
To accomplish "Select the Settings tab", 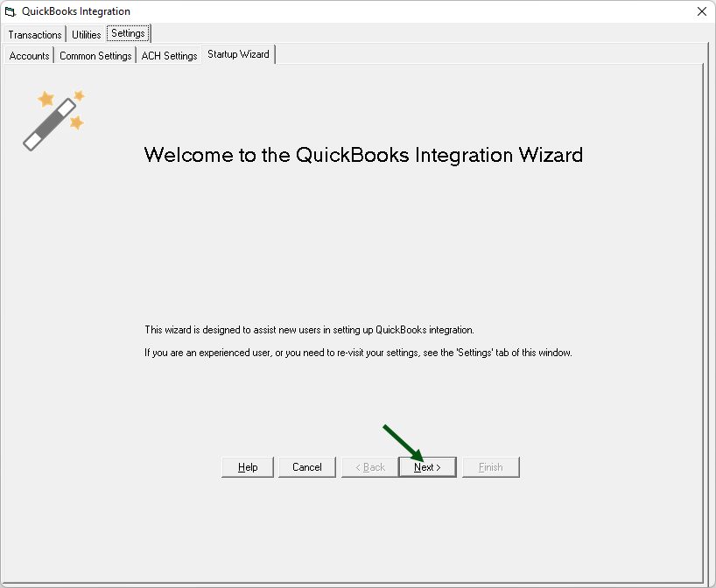I will [x=128, y=33].
